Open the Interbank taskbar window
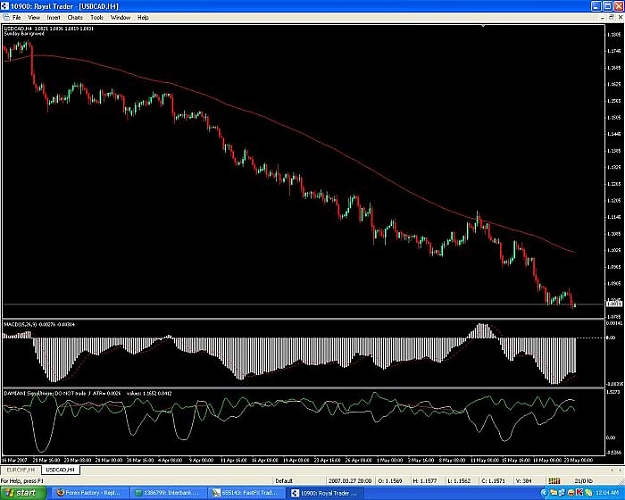The image size is (625, 500). click(169, 493)
